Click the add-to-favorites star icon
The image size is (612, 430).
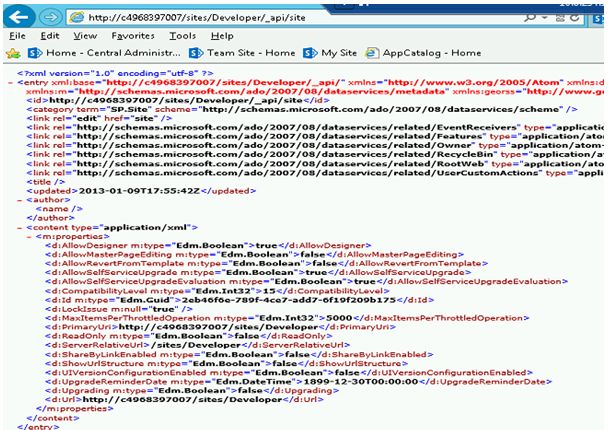point(13,53)
